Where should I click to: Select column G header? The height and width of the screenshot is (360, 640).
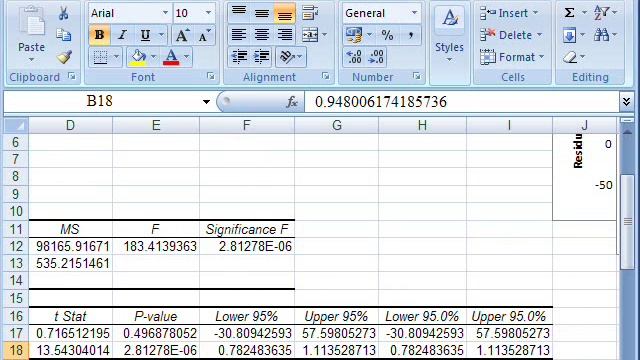(337, 125)
